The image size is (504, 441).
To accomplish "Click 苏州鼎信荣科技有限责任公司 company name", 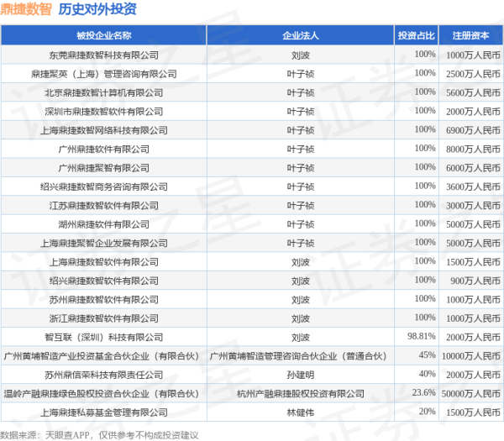I will pos(103,375).
